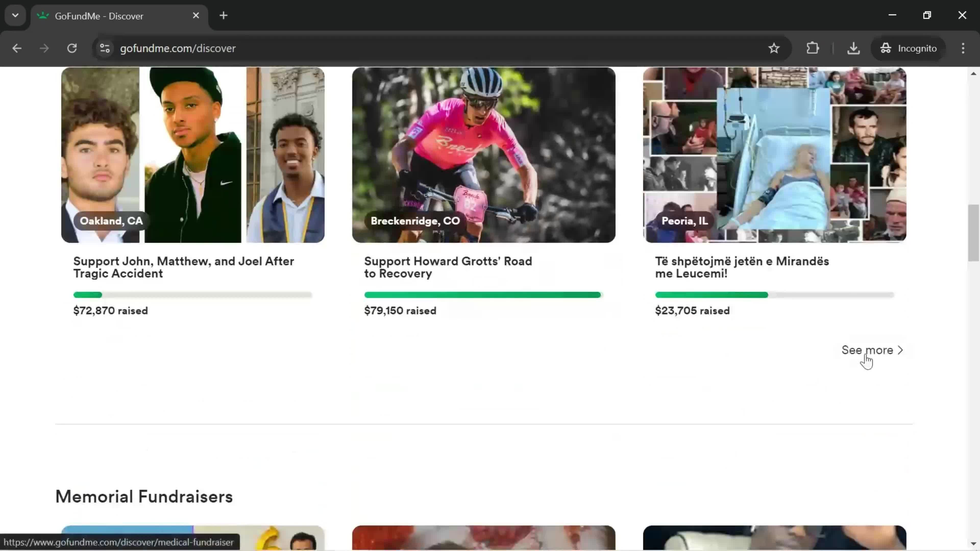Screen dimensions: 980x551
Task: Close the GoFundMe - Discover tab
Action: point(196,16)
